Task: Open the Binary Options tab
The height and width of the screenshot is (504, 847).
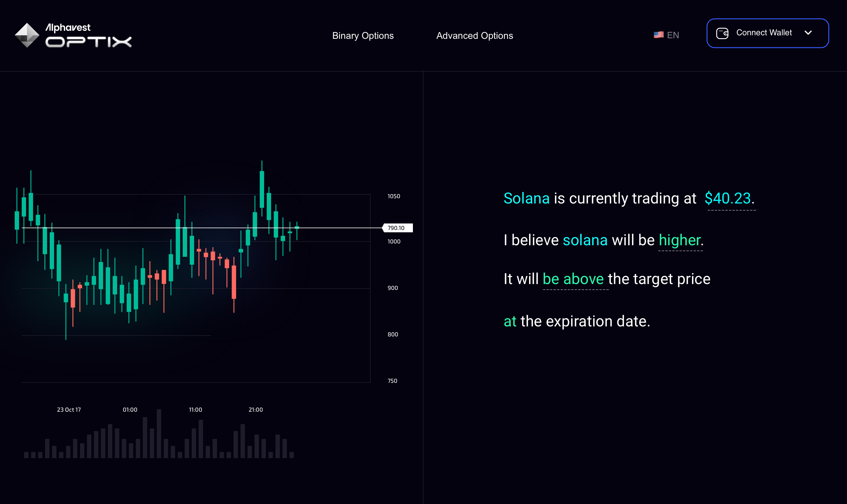Action: pyautogui.click(x=363, y=36)
